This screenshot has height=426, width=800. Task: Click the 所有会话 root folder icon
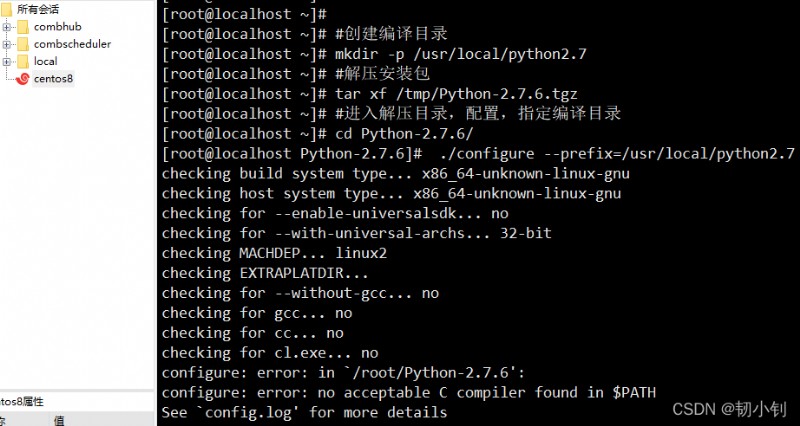7,9
